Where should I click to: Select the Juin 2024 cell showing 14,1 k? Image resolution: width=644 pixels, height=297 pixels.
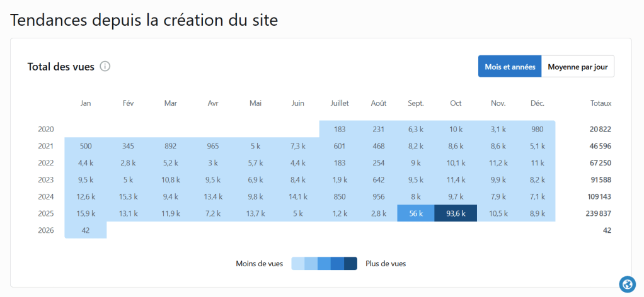pos(297,196)
